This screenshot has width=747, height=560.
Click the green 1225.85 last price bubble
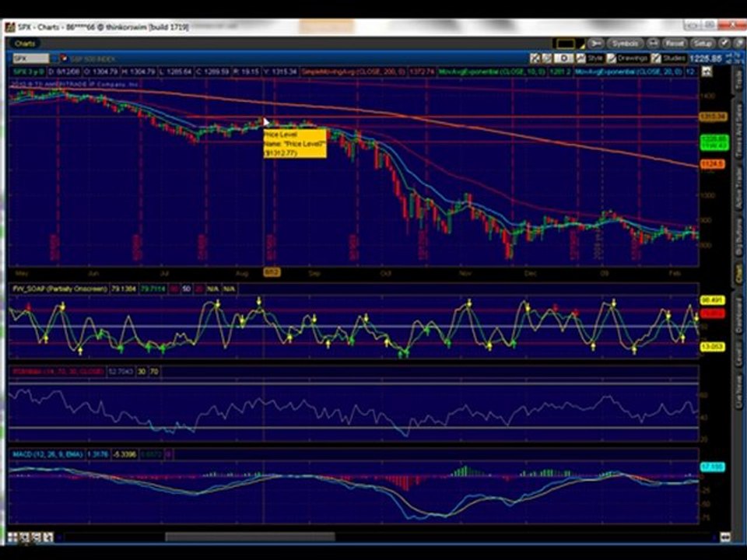[x=714, y=142]
